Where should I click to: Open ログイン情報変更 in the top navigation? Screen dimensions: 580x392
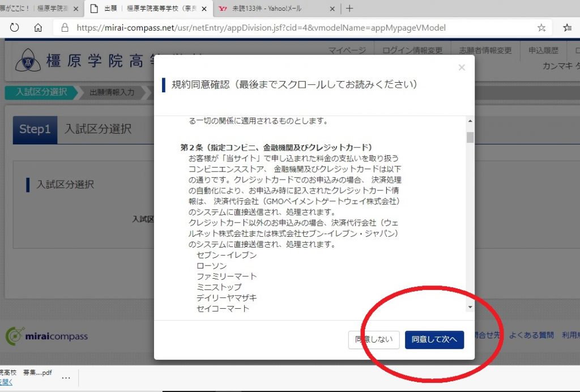tap(412, 50)
